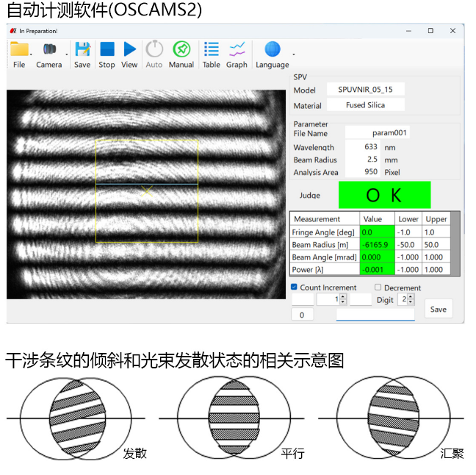Increase the Digit spinner value
Image resolution: width=476 pixels, height=475 pixels.
411,297
